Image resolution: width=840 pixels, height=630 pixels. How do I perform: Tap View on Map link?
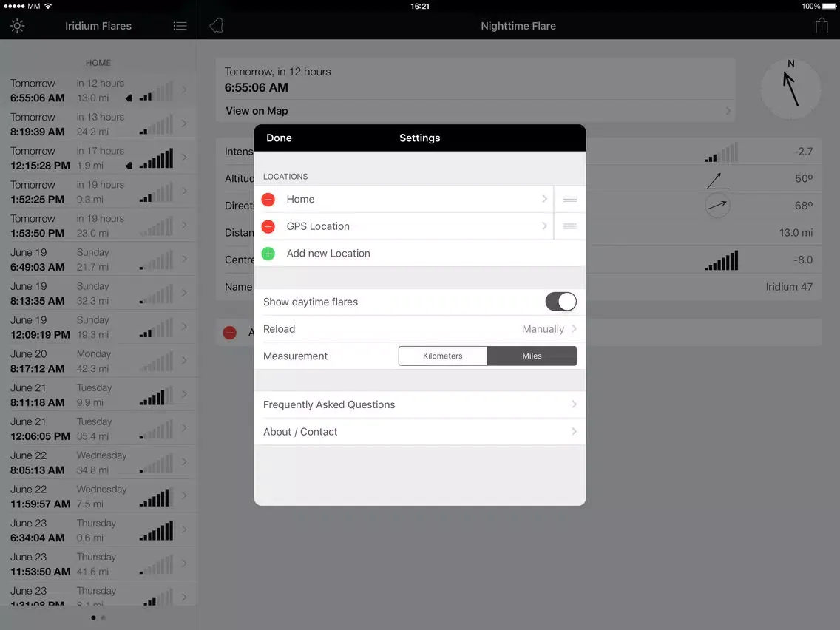pos(257,111)
